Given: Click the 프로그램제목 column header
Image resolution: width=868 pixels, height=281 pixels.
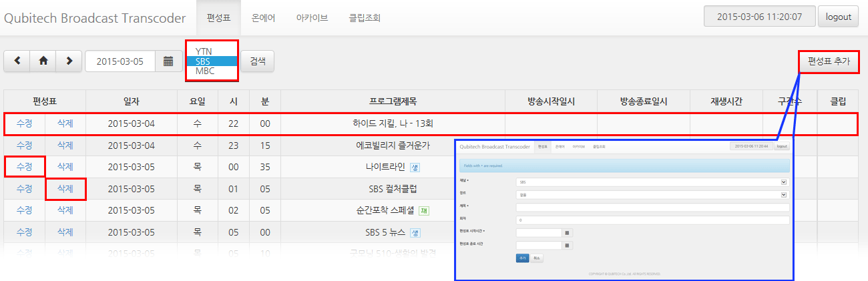Looking at the screenshot, I should click(393, 101).
